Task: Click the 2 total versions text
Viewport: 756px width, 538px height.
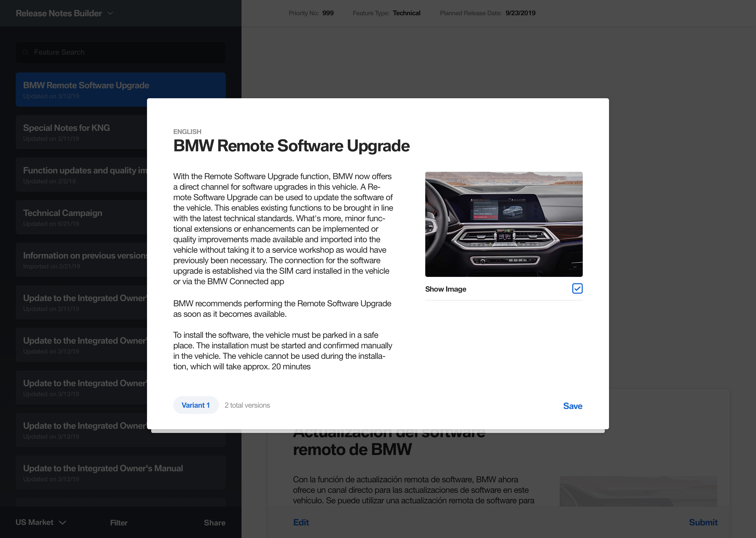Action: pyautogui.click(x=247, y=405)
